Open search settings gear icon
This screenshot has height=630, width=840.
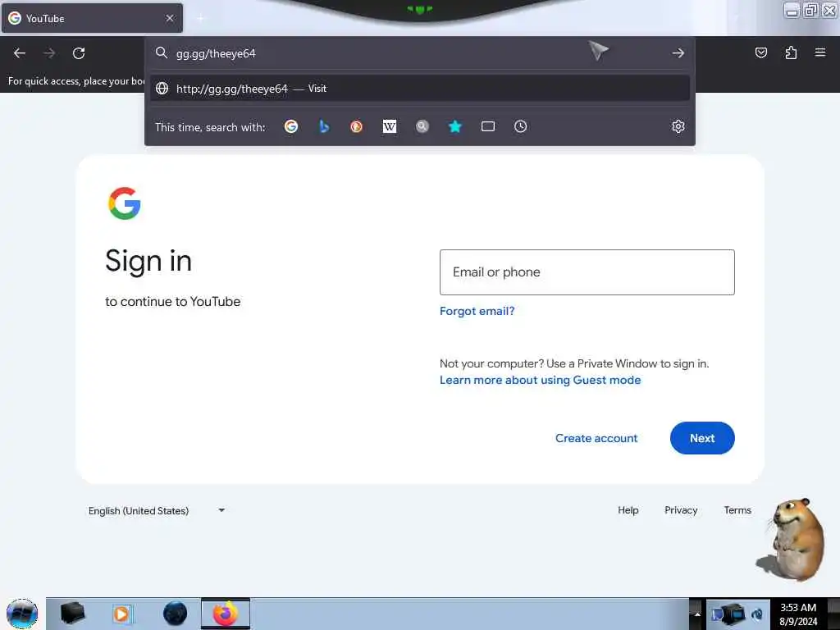pyautogui.click(x=678, y=126)
